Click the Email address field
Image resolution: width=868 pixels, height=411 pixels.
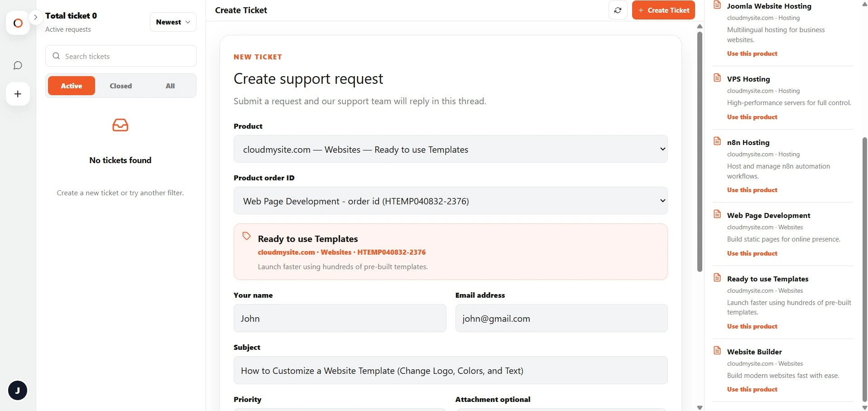561,318
